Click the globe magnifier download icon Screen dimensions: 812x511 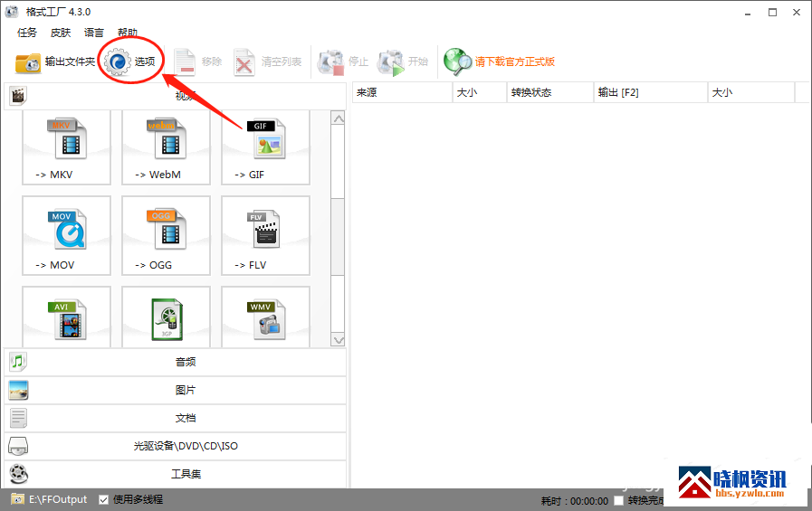pyautogui.click(x=457, y=62)
